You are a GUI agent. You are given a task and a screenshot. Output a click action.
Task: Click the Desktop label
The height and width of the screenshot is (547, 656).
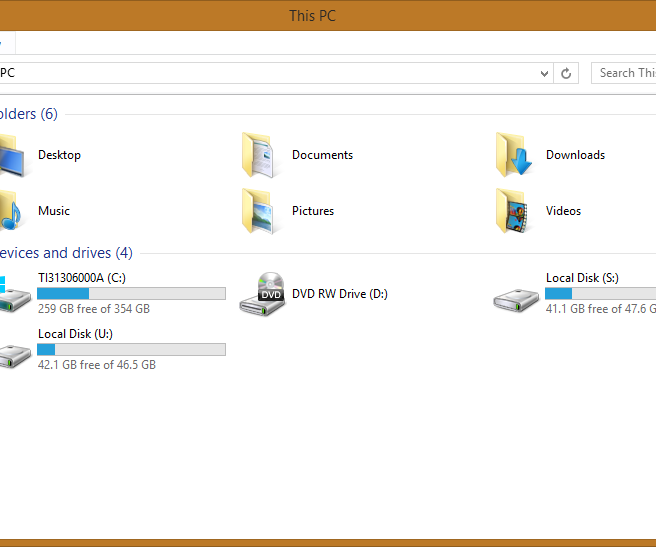pos(59,155)
